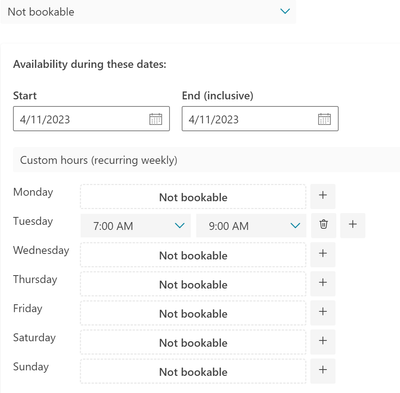The height and width of the screenshot is (393, 400).
Task: Click the Start date input field
Action: (x=91, y=119)
